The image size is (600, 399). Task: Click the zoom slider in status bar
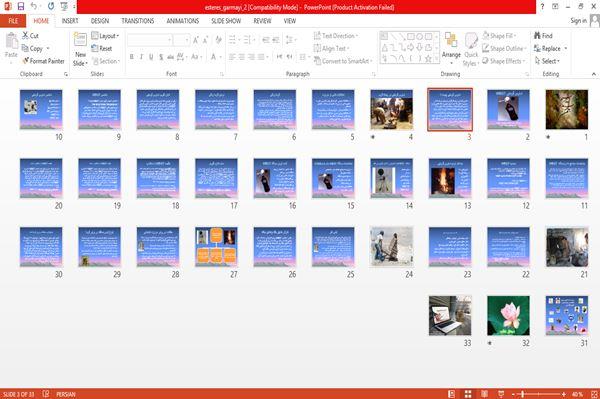click(x=538, y=394)
